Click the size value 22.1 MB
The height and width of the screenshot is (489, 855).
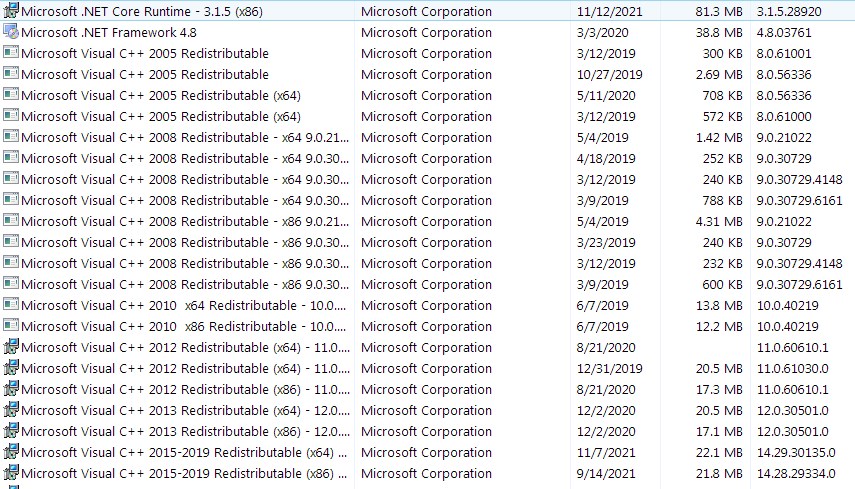[719, 452]
